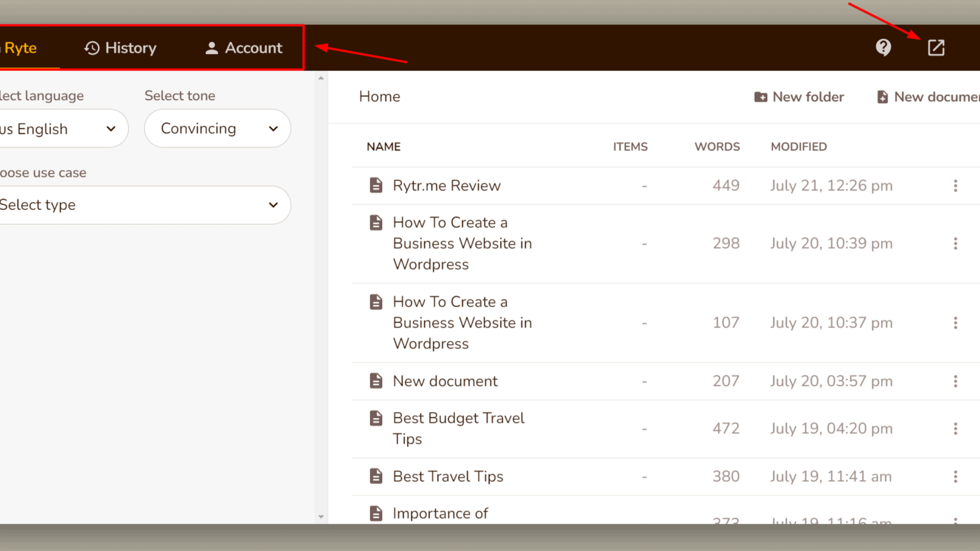
Task: Open three-dot menu for New document row
Action: (x=955, y=381)
